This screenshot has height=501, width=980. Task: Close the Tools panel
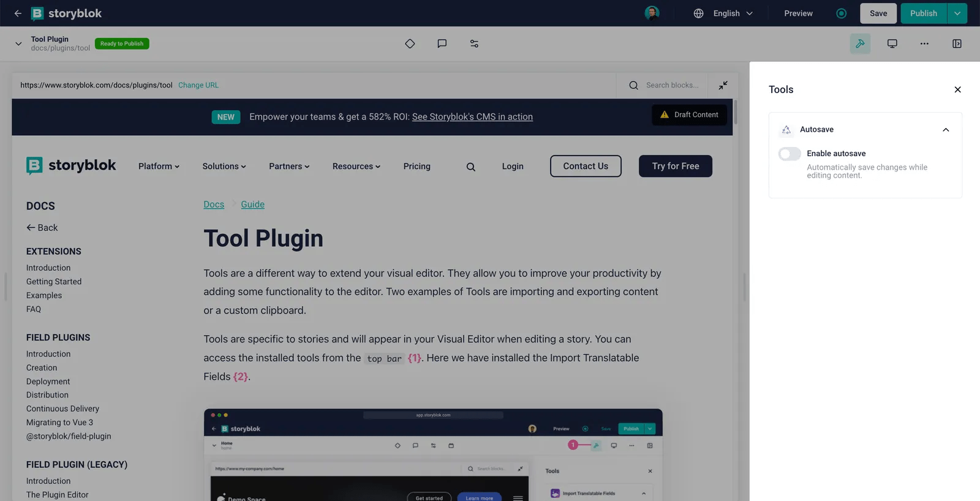coord(957,89)
